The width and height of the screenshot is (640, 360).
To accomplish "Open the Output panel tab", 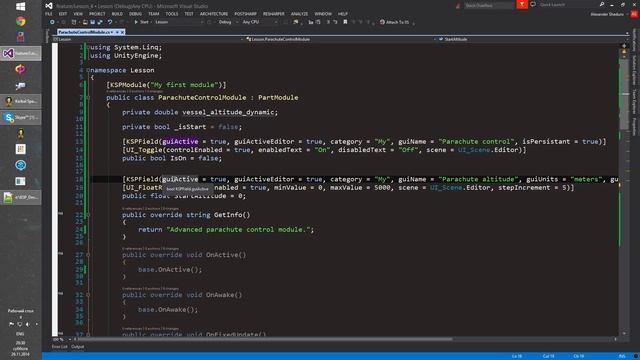I will [x=78, y=347].
